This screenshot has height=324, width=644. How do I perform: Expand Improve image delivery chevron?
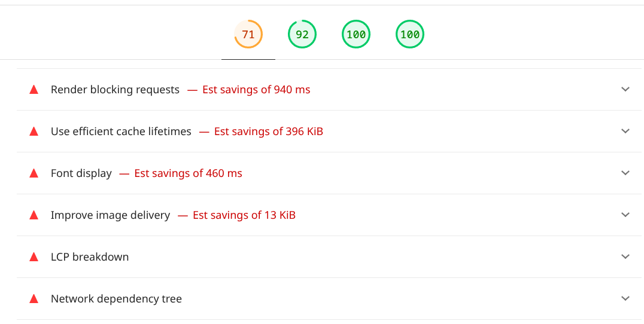click(x=625, y=215)
